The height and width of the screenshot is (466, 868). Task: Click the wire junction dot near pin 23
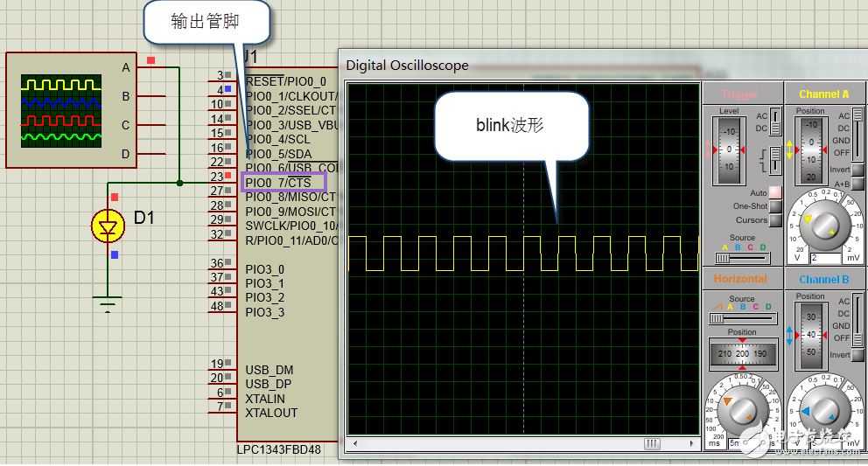(x=179, y=183)
